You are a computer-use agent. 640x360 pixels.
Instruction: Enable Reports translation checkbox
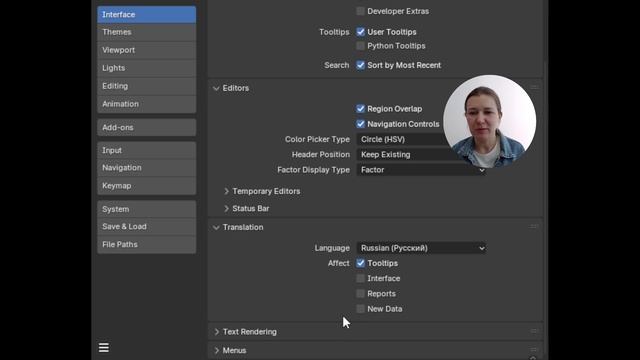360,293
